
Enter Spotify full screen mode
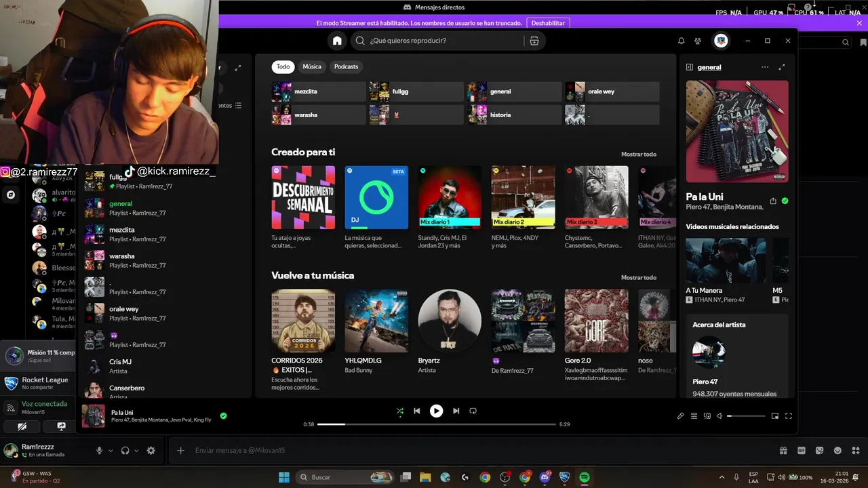point(788,416)
